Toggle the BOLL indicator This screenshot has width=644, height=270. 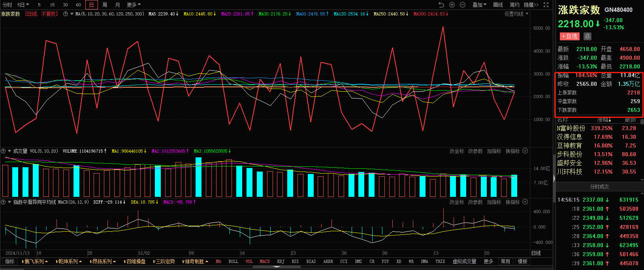point(233,262)
